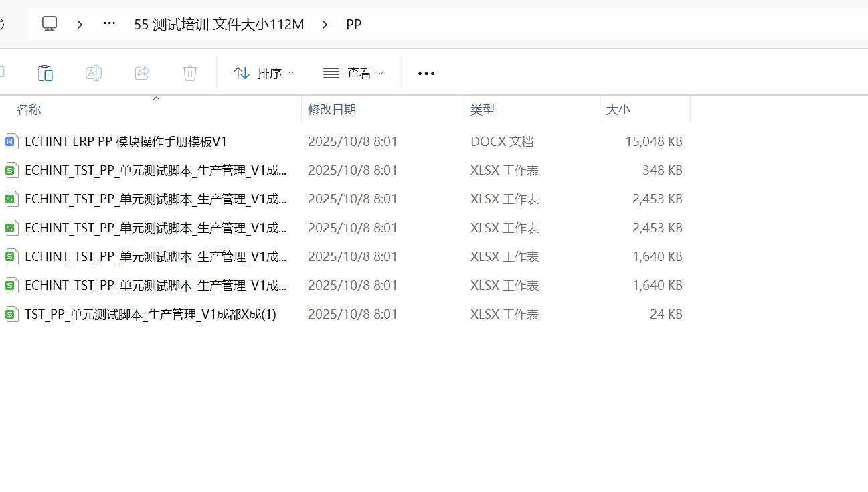Select the XLSX file sized 348 KB
The height and width of the screenshot is (492, 868).
point(155,170)
